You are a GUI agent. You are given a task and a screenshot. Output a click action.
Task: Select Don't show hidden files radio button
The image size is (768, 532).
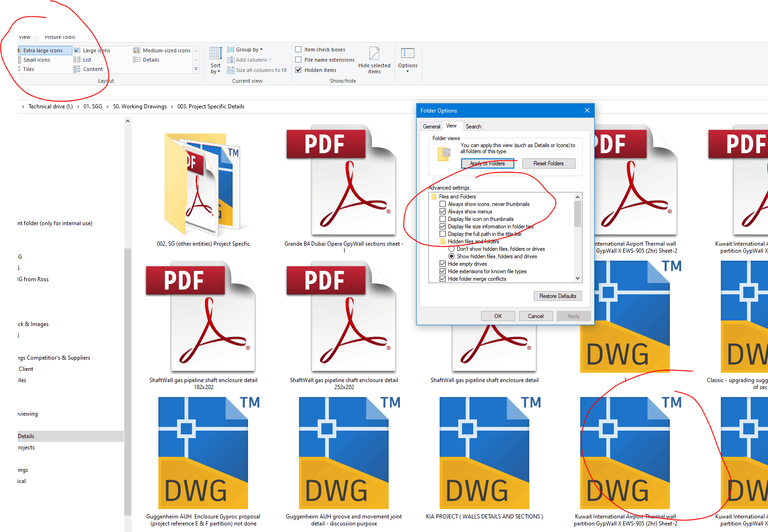tap(451, 249)
